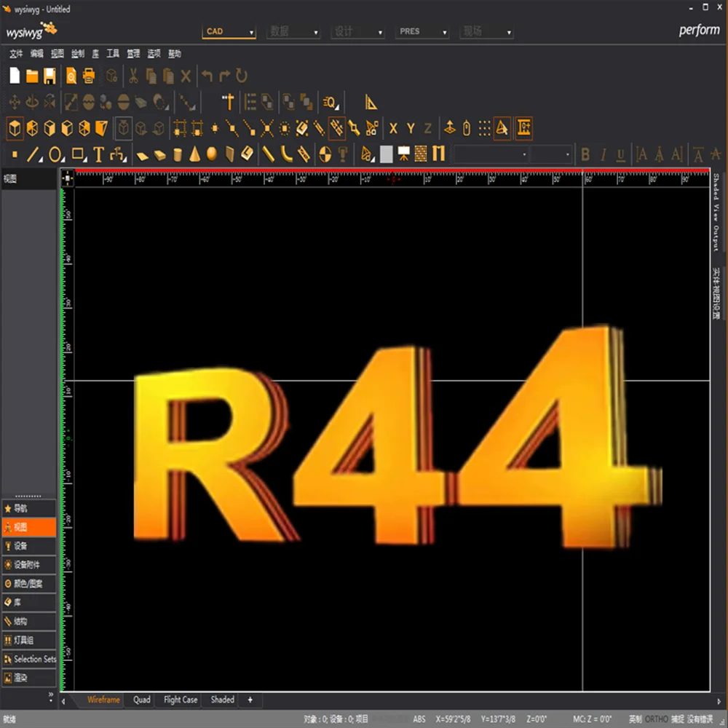Insert a projection screen object

point(403,154)
